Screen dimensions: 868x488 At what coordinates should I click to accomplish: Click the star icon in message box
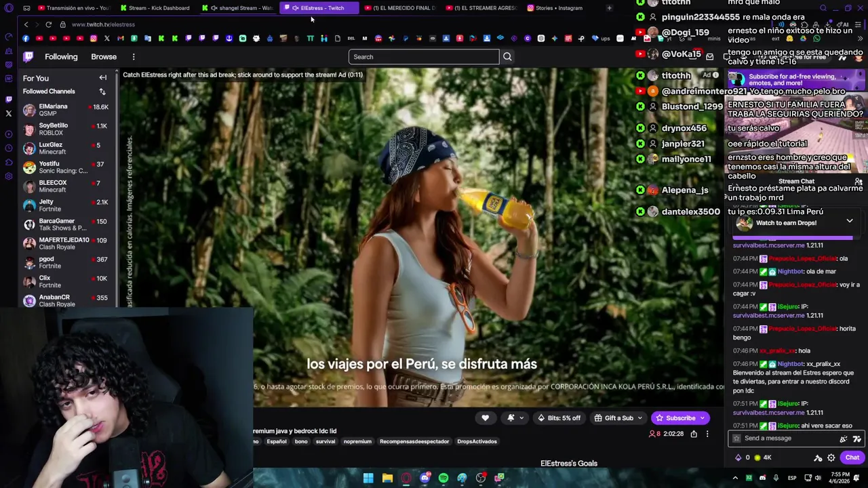tap(736, 439)
